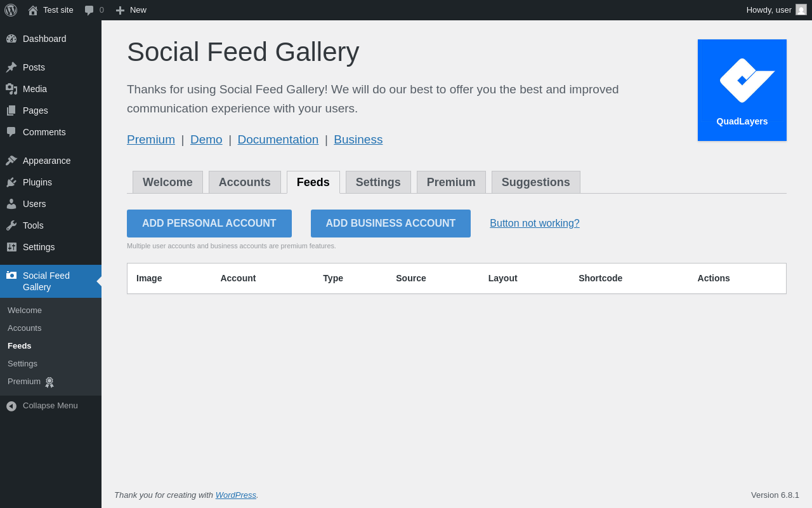This screenshot has height=508, width=812.
Task: Click the comments bubble icon in admin bar
Action: (89, 10)
